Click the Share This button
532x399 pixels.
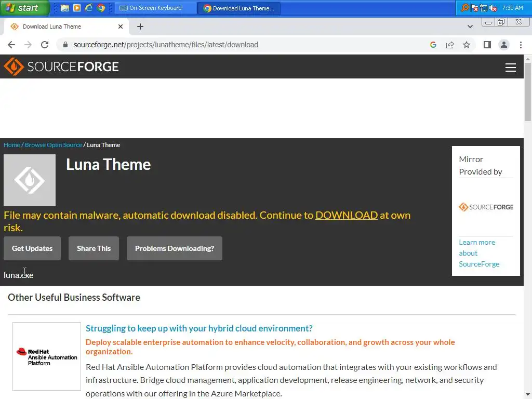(x=94, y=248)
